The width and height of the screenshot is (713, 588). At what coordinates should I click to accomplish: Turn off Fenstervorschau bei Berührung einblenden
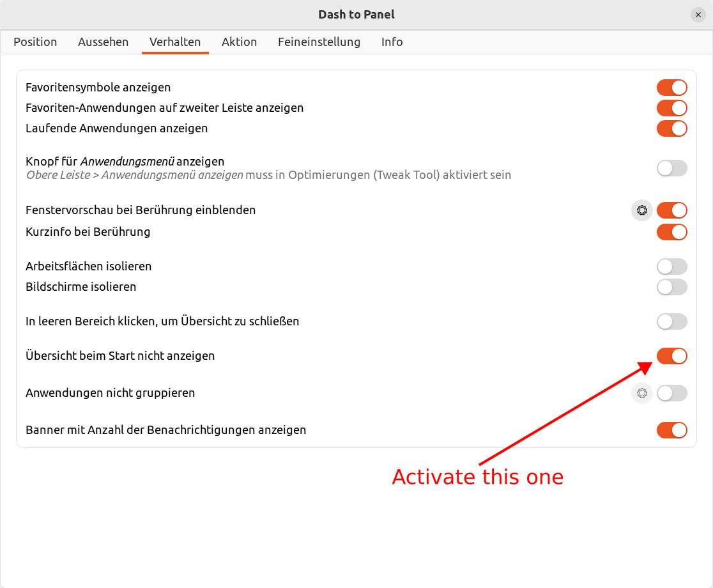pyautogui.click(x=671, y=210)
